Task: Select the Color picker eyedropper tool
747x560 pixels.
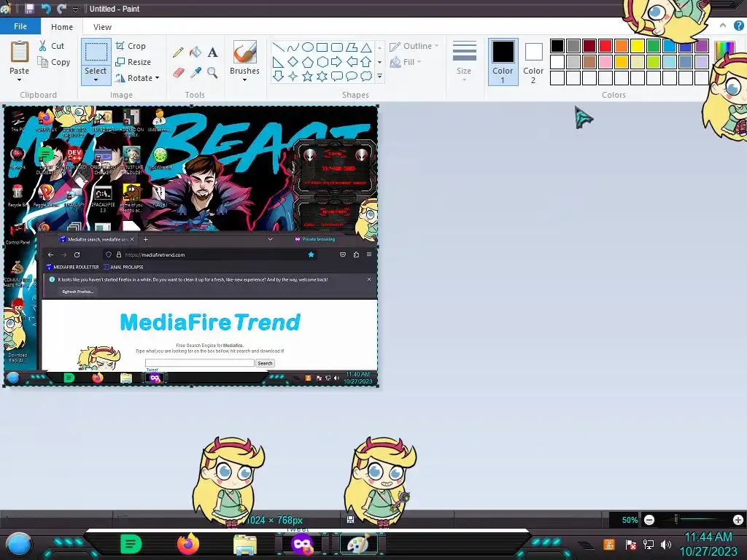Action: [196, 73]
